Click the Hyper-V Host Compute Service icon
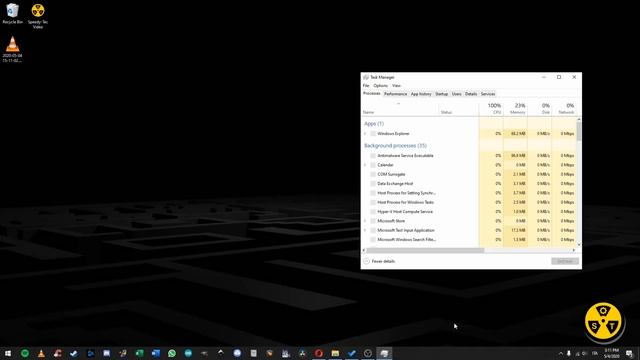The width and height of the screenshot is (640, 360). click(x=373, y=211)
